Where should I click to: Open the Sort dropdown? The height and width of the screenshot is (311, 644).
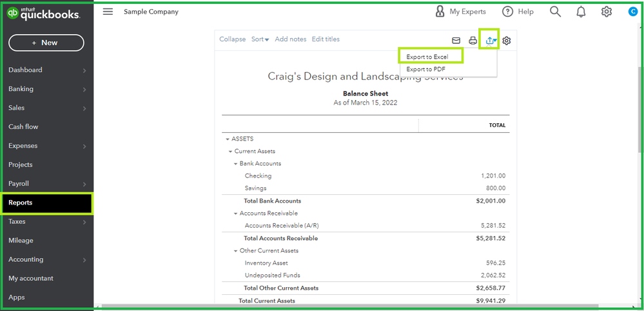tap(260, 39)
